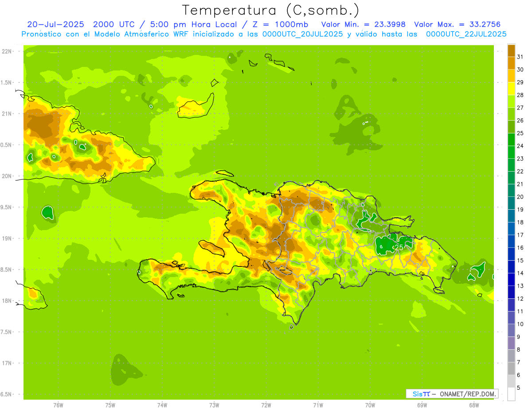Image resolution: width=532 pixels, height=411 pixels.
Task: Click the 'Valor Min. = 23.3998' readout
Action: pos(364,24)
